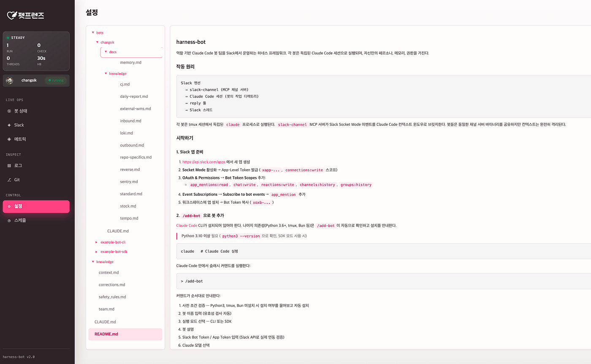Open sentry.md
This screenshot has height=364, width=591.
[x=129, y=182]
